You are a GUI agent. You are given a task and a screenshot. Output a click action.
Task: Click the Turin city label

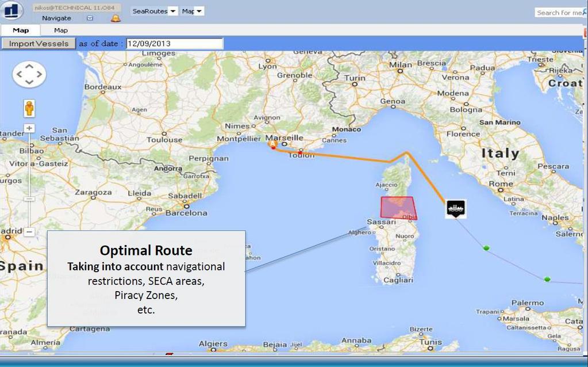355,78
